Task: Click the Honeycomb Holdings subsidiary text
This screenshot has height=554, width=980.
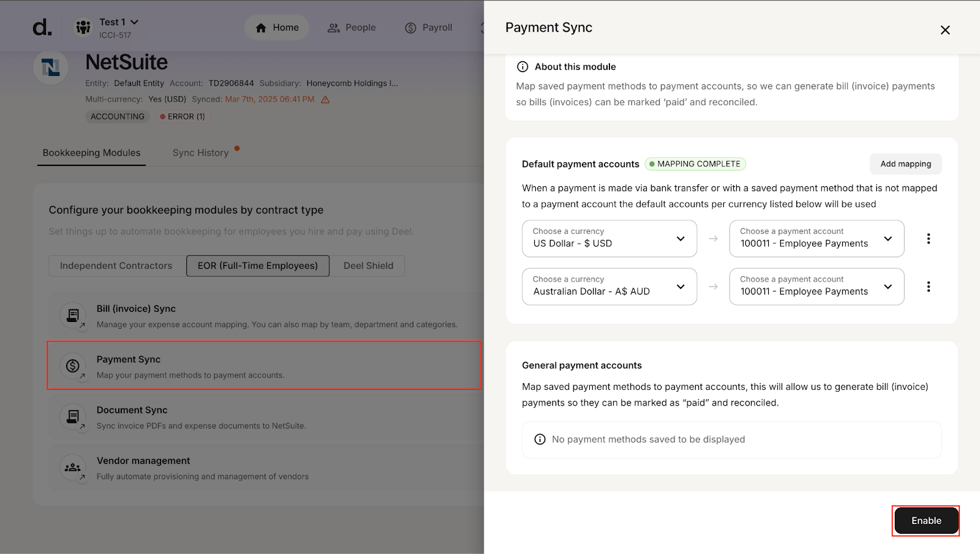Action: coord(352,83)
